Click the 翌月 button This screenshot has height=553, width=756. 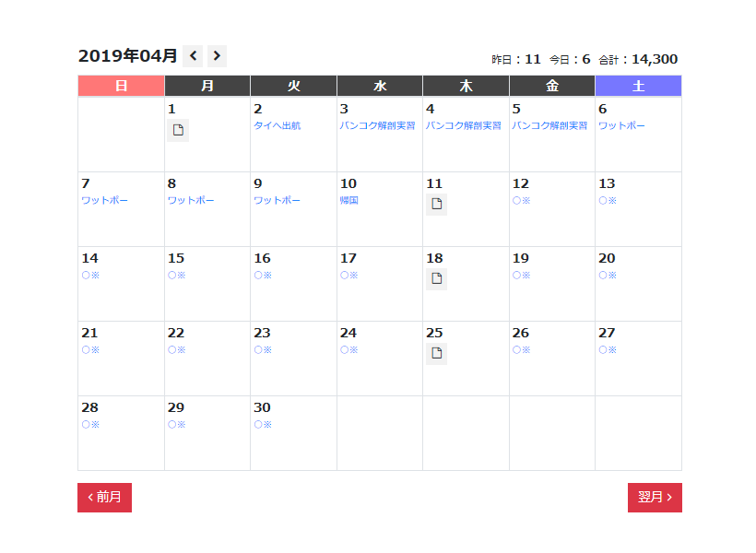[x=655, y=497]
